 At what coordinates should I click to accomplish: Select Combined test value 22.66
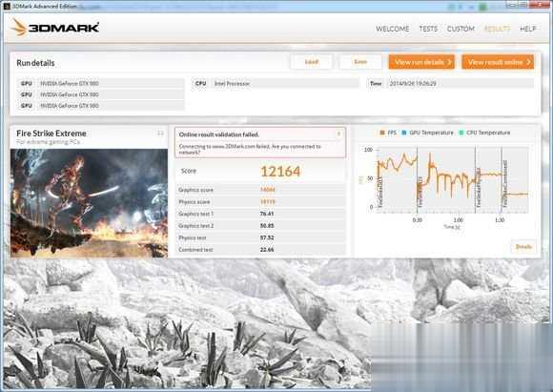click(x=267, y=250)
